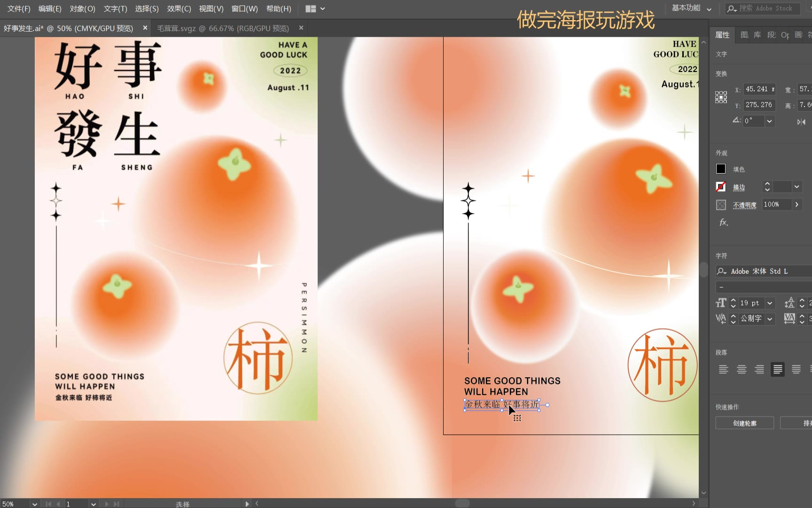The height and width of the screenshot is (508, 812).
Task: Open the fx effects menu
Action: click(724, 222)
